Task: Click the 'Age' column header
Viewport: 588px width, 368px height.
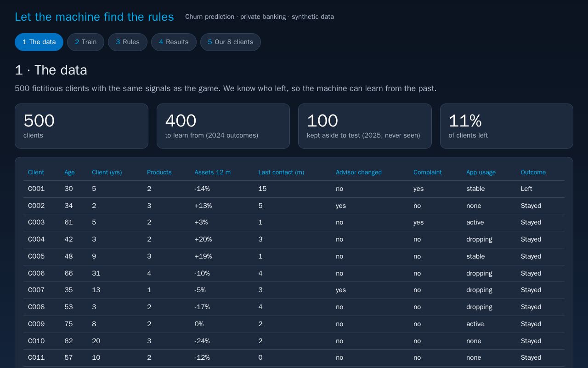Action: [x=69, y=172]
